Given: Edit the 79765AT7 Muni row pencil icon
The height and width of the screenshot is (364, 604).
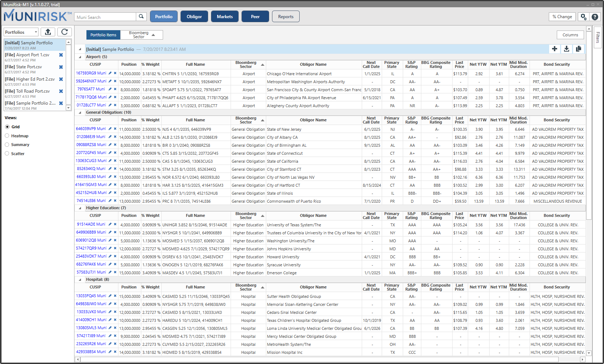Looking at the screenshot, I should [110, 89].
